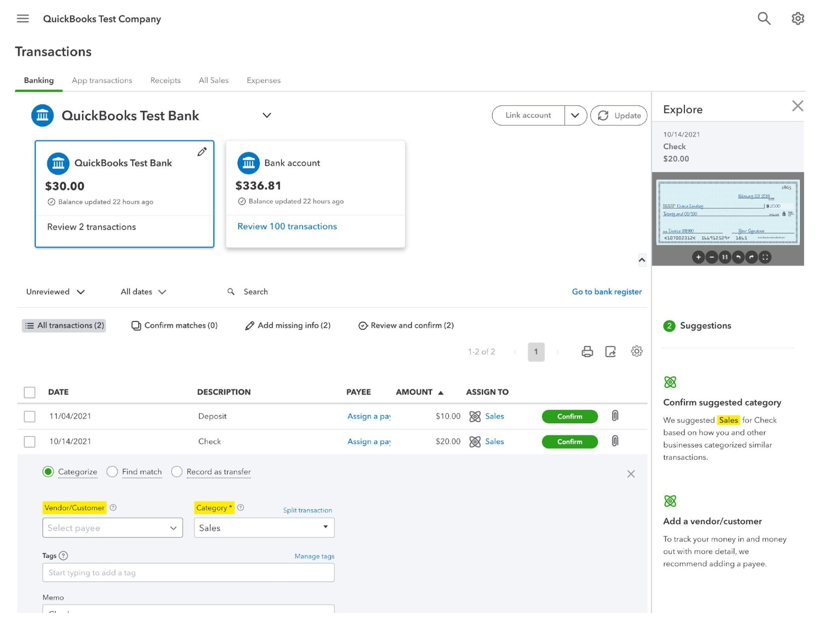Open the Link account dropdown arrow
Image resolution: width=840 pixels, height=619 pixels.
point(575,115)
